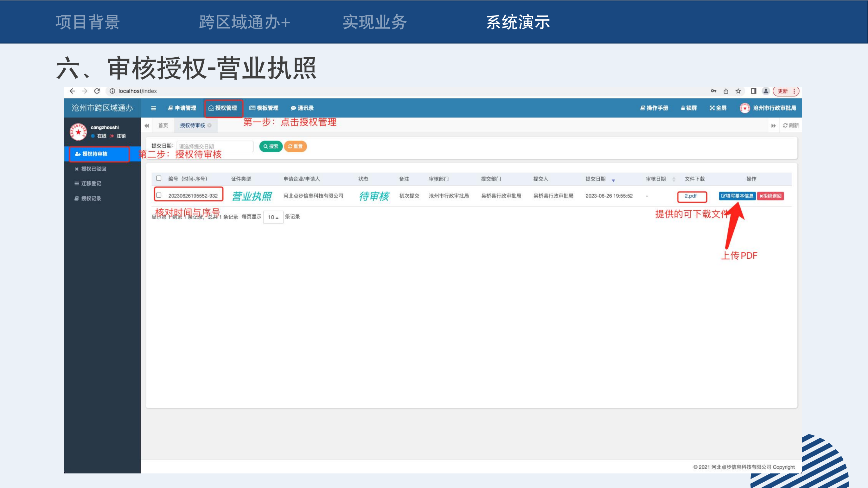This screenshot has width=868, height=488.
Task: Click the 提交日期 date input field
Action: [x=215, y=146]
